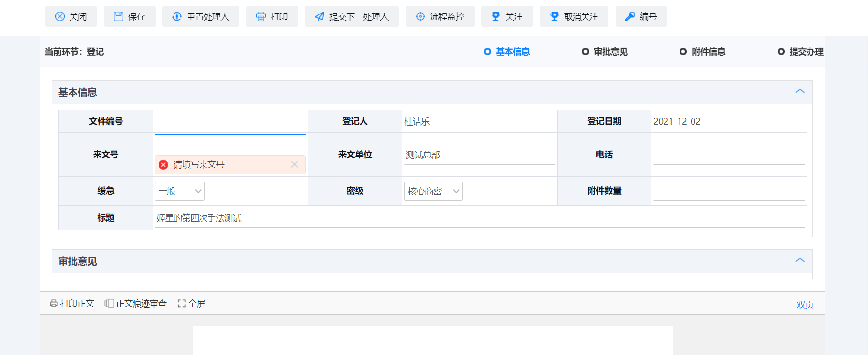The height and width of the screenshot is (355, 868).
Task: Collapse the 基本信息 section
Action: pyautogui.click(x=800, y=91)
